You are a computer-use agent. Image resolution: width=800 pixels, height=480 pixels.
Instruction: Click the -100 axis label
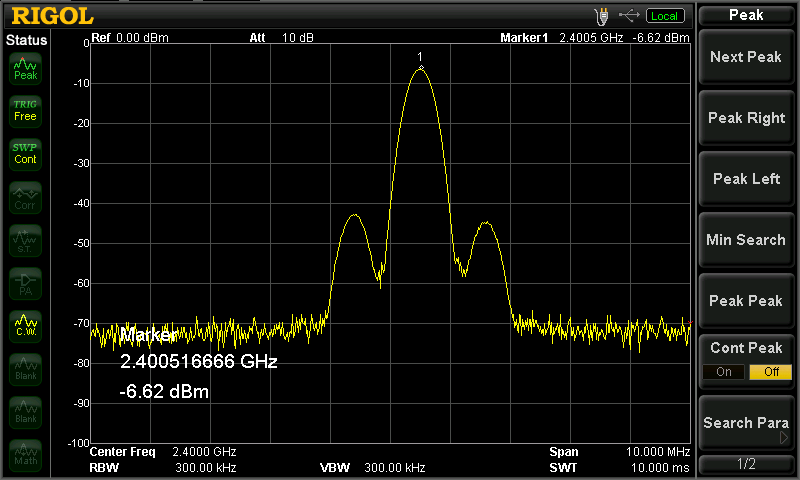[x=79, y=443]
